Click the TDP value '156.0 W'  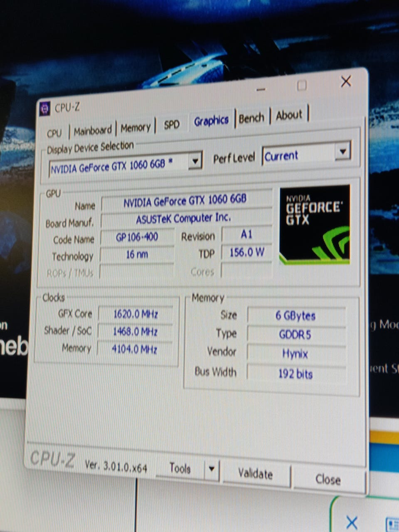[246, 252]
